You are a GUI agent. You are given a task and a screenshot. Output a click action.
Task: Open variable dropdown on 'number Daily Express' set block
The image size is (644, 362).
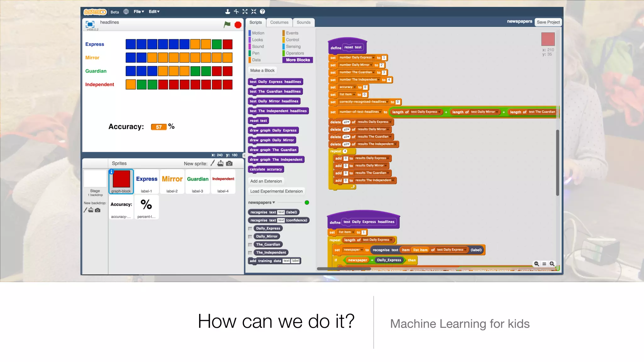(x=374, y=58)
